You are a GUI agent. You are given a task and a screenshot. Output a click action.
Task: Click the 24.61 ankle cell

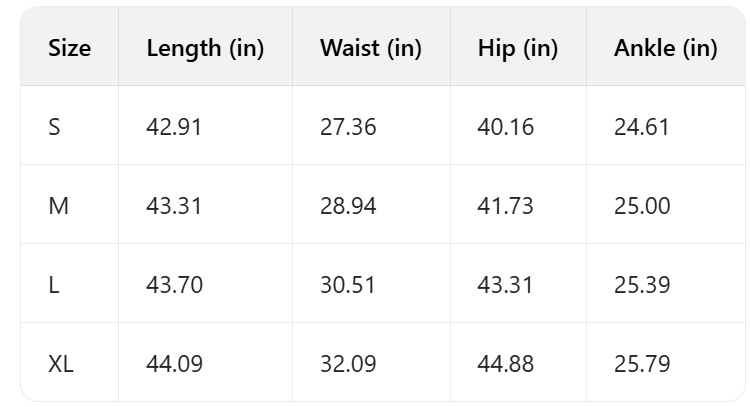click(x=642, y=127)
